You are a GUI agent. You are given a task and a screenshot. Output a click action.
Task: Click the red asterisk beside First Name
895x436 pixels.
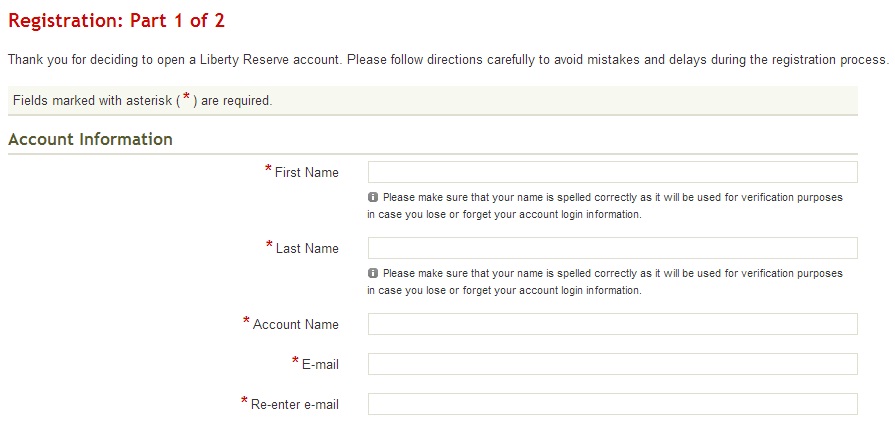(268, 170)
